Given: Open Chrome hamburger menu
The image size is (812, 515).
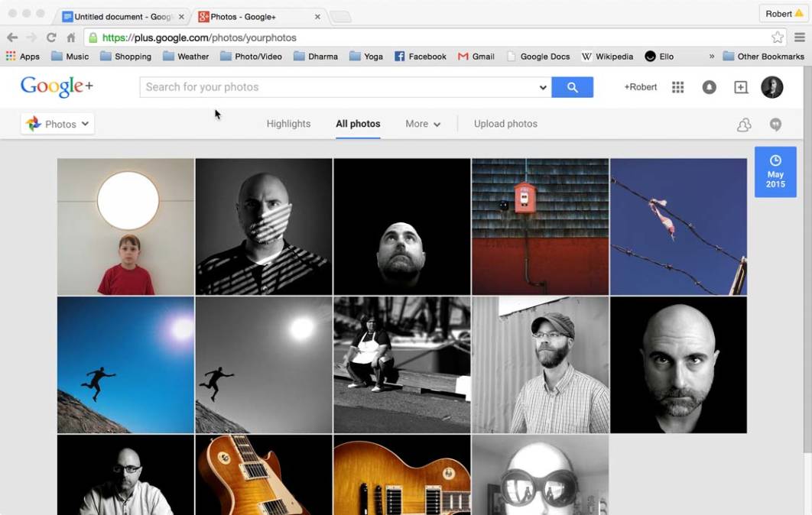Looking at the screenshot, I should click(799, 37).
